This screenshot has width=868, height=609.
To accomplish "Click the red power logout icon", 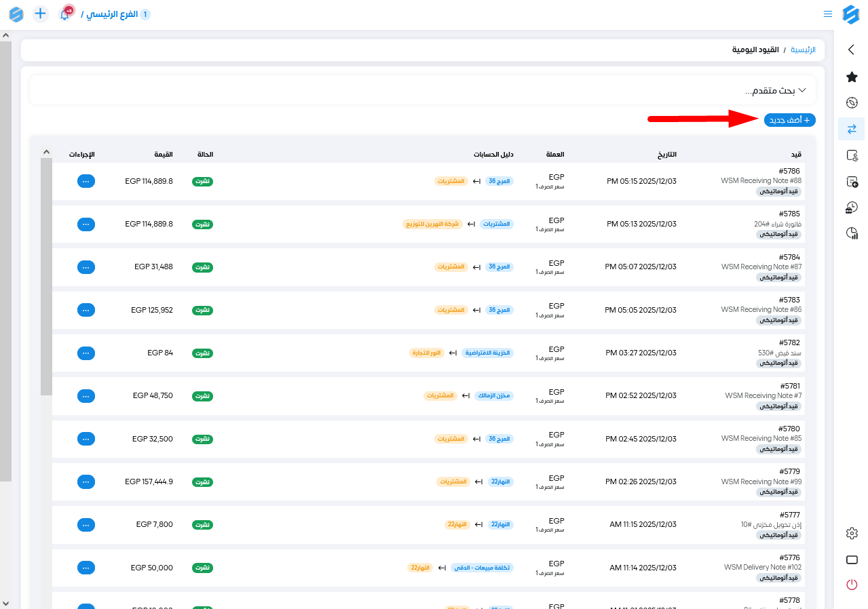I will (852, 585).
